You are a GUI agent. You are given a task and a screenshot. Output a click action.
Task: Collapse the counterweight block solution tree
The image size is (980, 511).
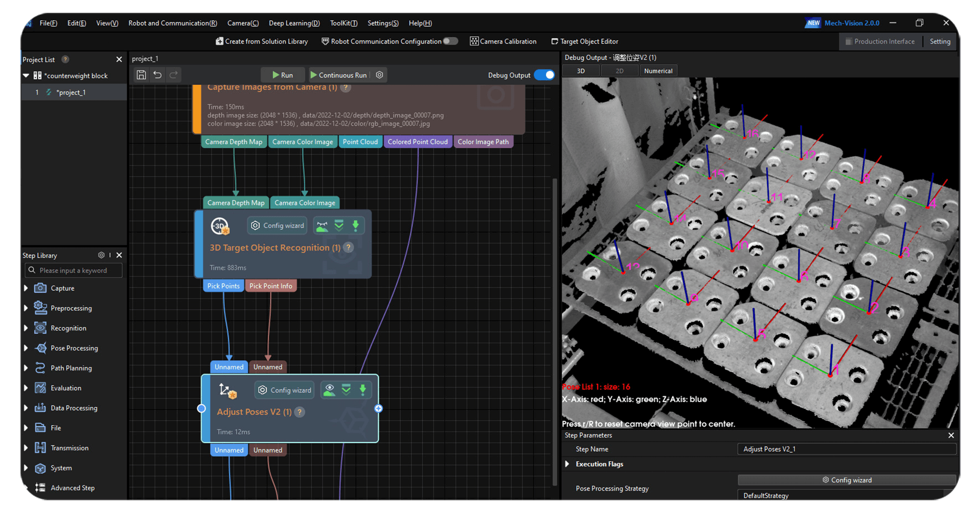(26, 76)
